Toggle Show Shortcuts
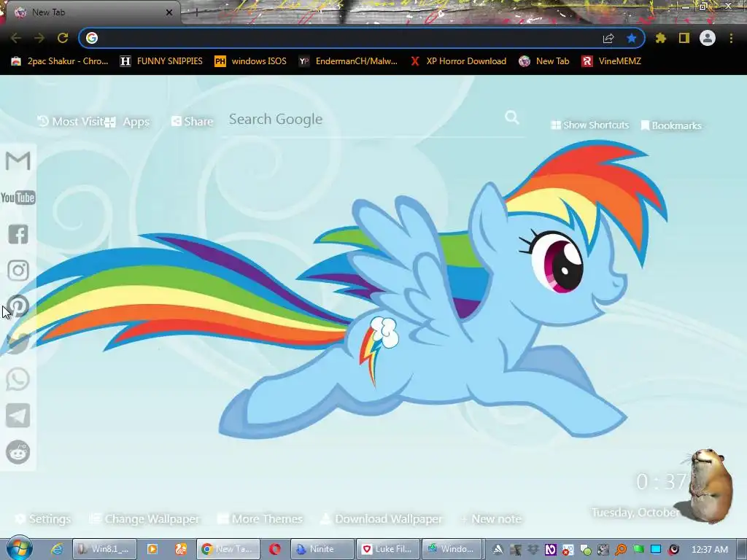The height and width of the screenshot is (560, 747). (589, 125)
